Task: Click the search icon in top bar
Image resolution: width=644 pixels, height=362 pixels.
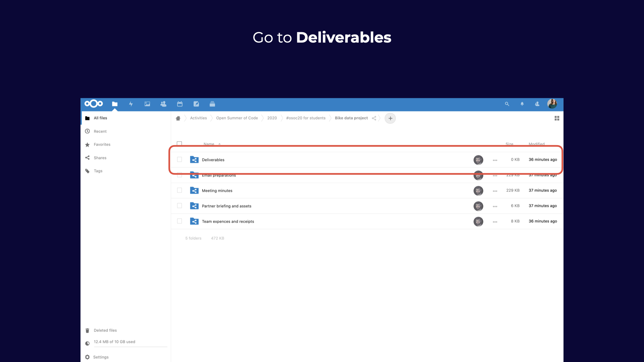Action: tap(507, 104)
